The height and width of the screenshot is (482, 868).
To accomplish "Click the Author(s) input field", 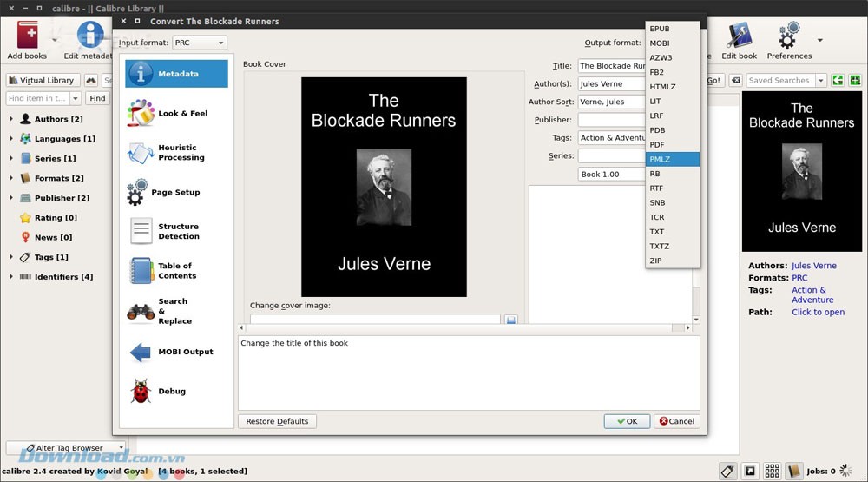I will pos(612,84).
